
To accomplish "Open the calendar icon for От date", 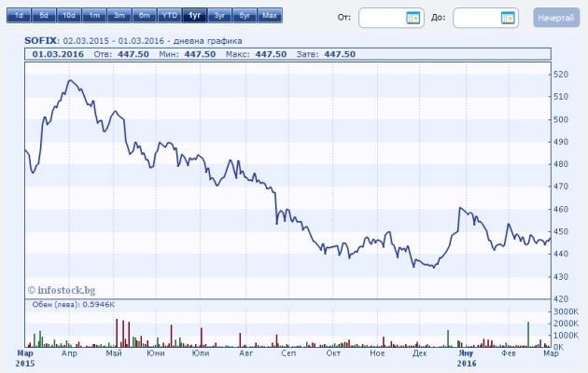I will point(413,18).
